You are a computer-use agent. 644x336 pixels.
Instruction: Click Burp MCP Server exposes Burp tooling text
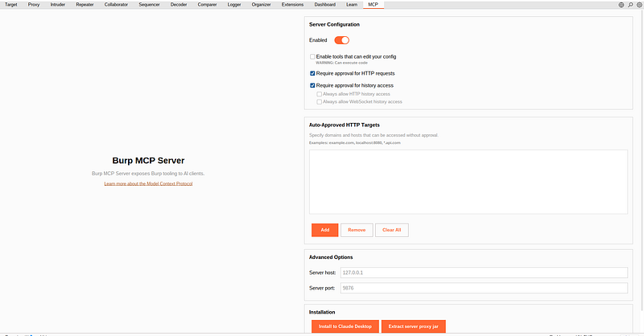tap(148, 174)
